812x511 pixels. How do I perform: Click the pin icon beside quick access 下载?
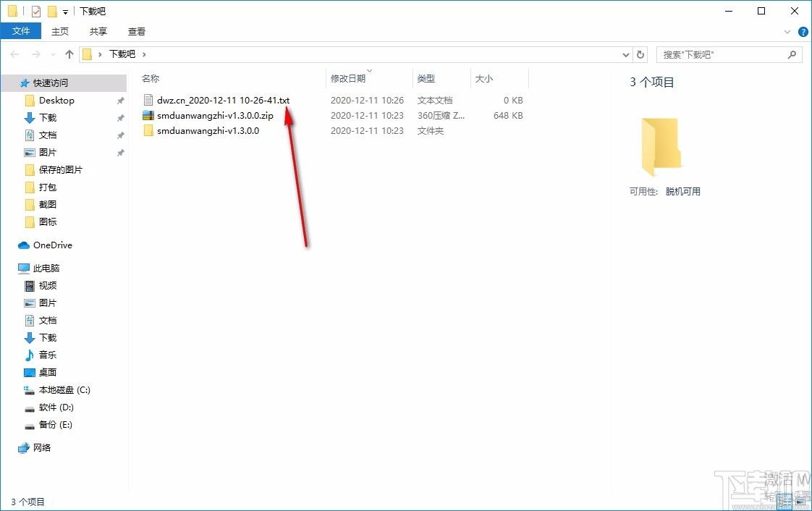(x=120, y=117)
